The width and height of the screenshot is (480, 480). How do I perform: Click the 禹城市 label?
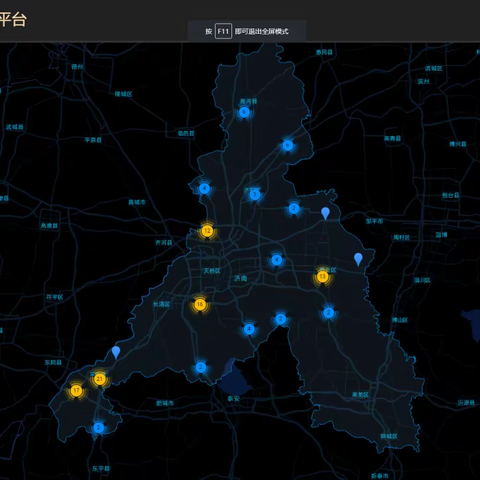(x=137, y=202)
